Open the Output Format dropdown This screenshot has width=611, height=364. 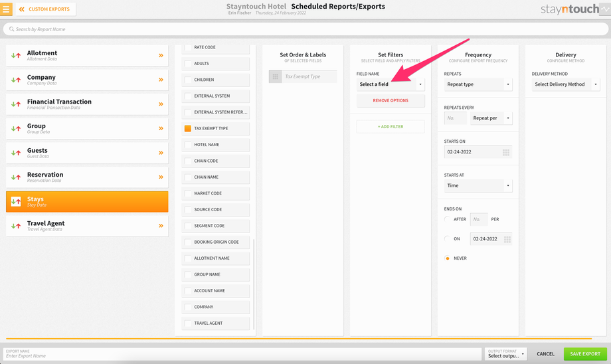pos(506,354)
